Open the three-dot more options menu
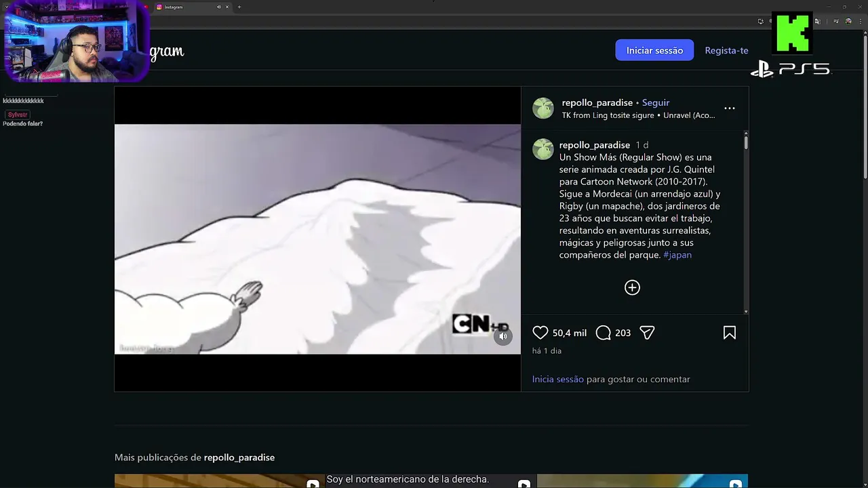This screenshot has height=488, width=868. point(730,108)
